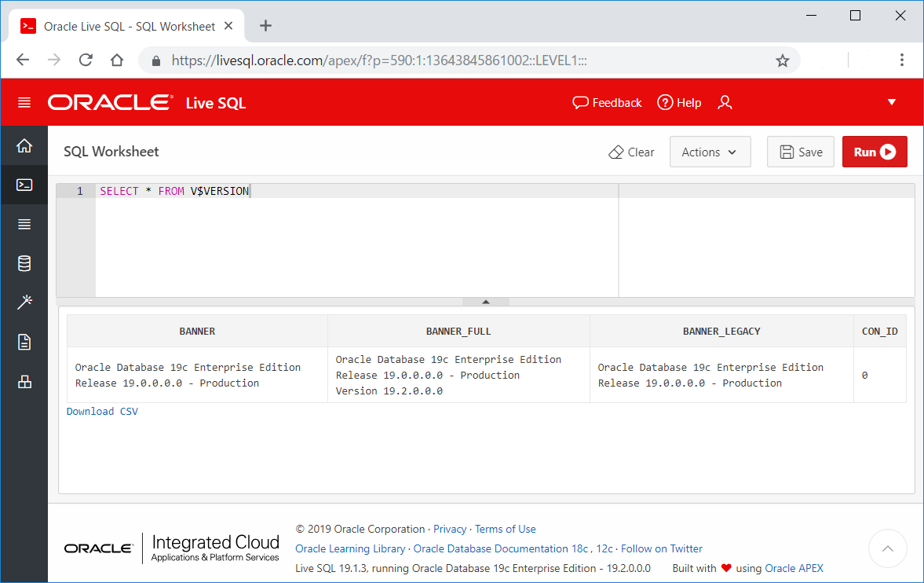Bookmark the page using the star icon
The image size is (924, 583).
[x=782, y=60]
